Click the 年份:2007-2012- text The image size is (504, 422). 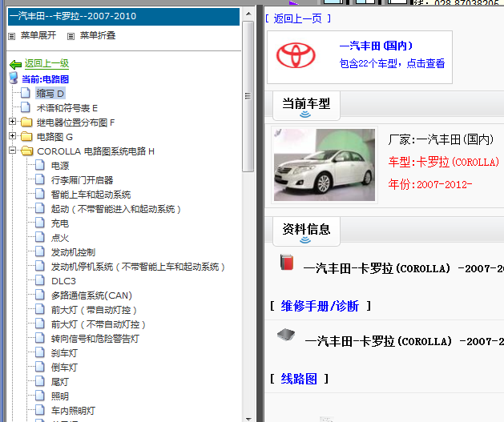pos(430,184)
